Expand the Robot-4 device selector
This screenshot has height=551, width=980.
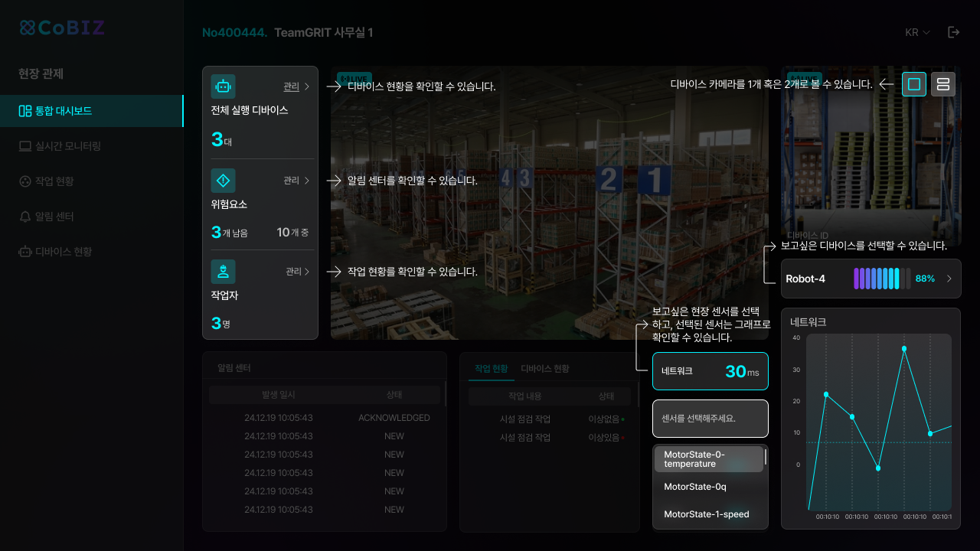[x=949, y=279]
